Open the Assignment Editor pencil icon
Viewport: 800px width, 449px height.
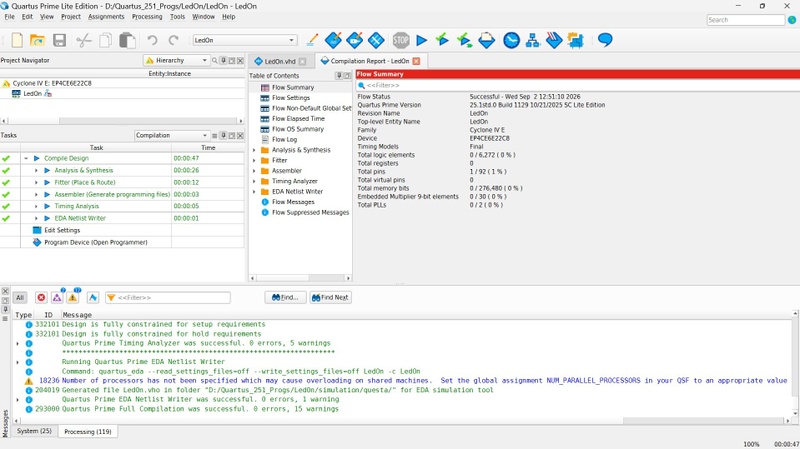(312, 40)
